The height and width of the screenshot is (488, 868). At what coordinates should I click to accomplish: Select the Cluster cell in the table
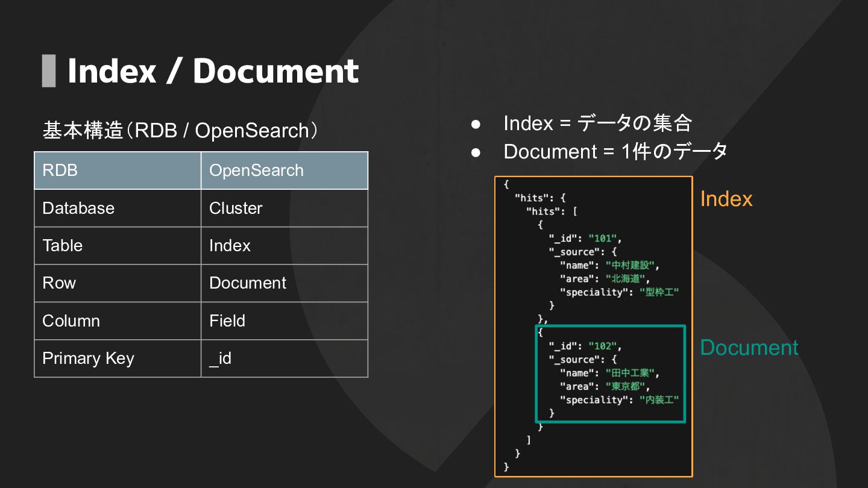284,208
